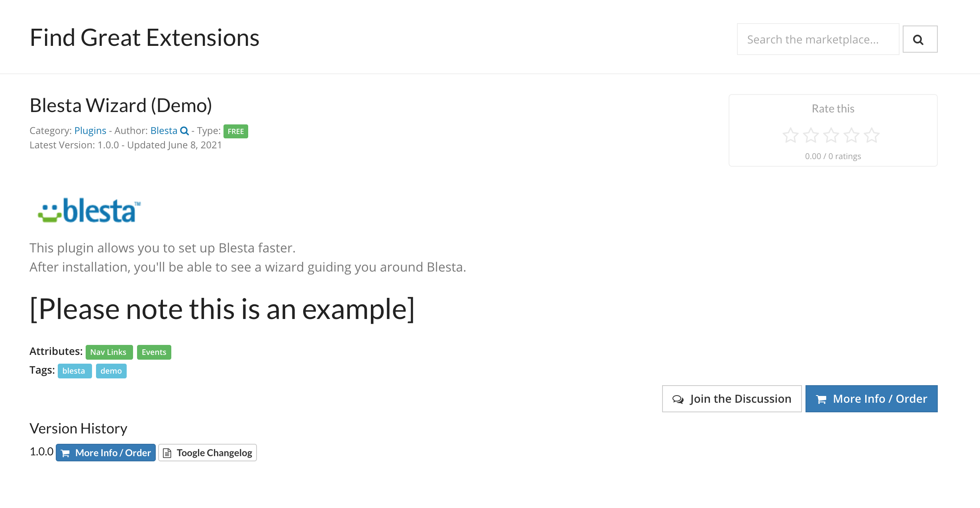Click the demo tag

point(111,371)
